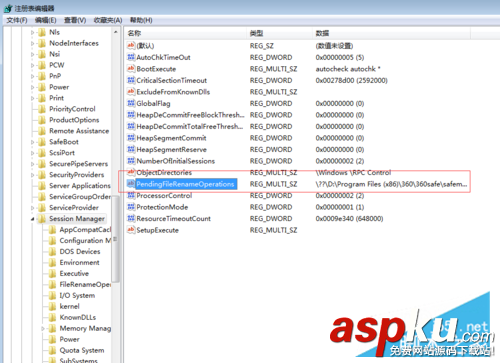The height and width of the screenshot is (363, 500).
Task: Expand the NodeInterfaces tree node
Action: point(32,43)
